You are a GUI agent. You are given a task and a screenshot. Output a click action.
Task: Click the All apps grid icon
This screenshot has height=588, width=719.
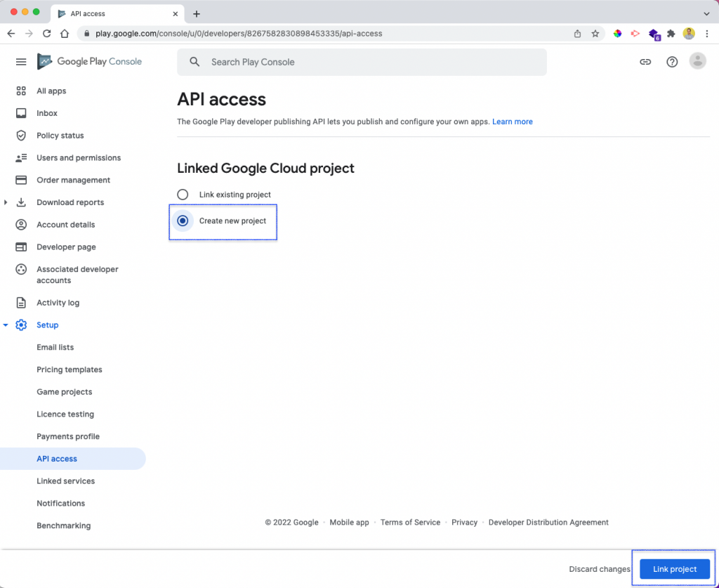click(21, 91)
